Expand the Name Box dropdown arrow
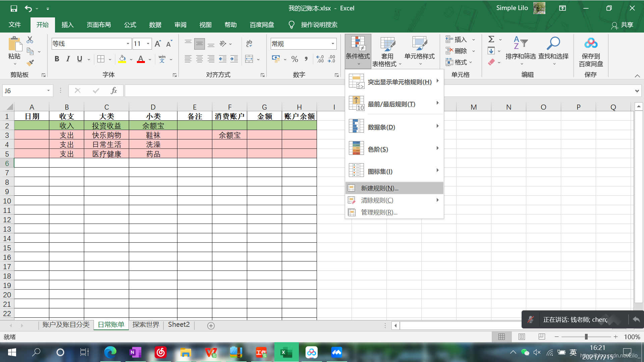644x362 pixels. (48, 90)
